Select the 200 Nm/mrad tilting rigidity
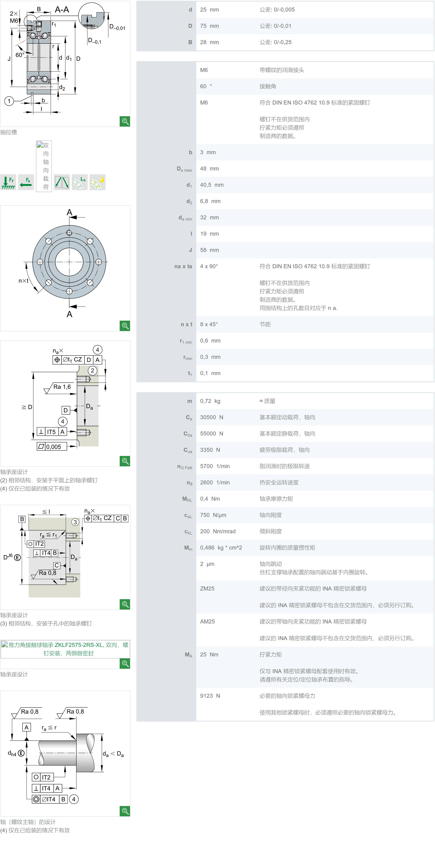The image size is (435, 868). click(x=218, y=531)
